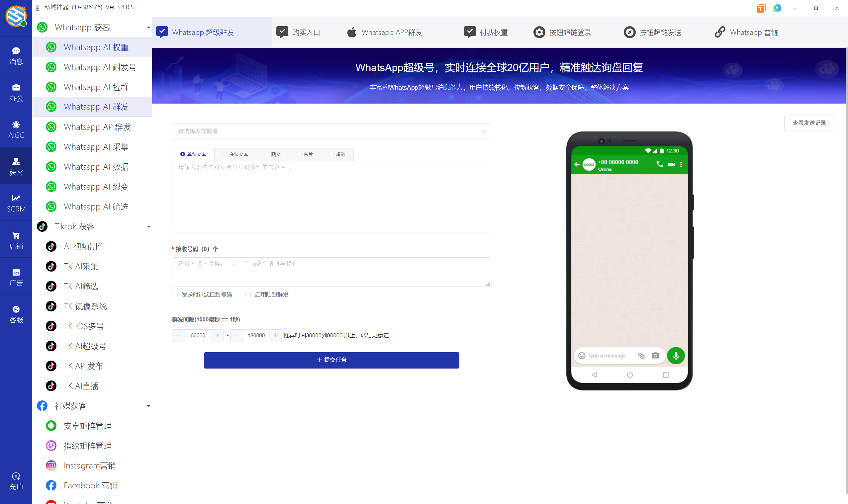Open the 消息 panel in the sidebar

[x=16, y=55]
